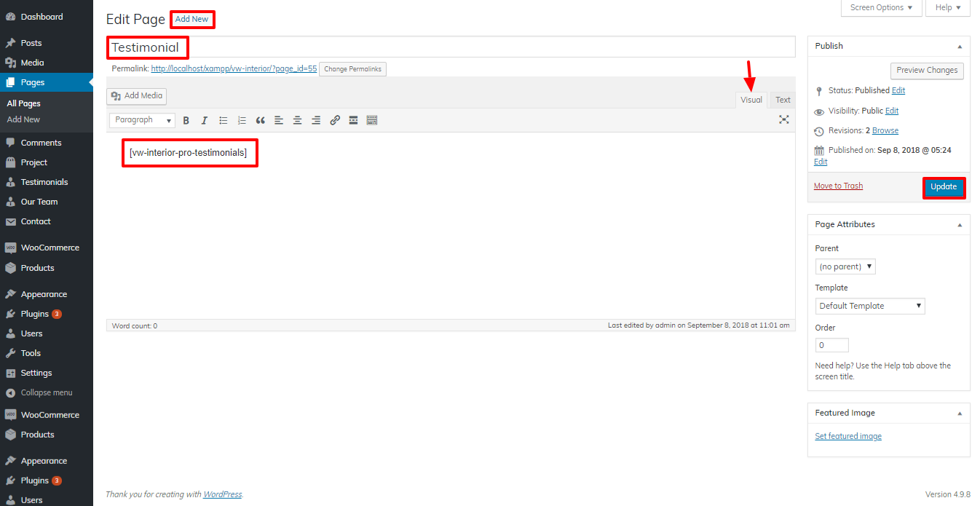The image size is (980, 506).
Task: Apply blockquote formatting
Action: pos(260,121)
